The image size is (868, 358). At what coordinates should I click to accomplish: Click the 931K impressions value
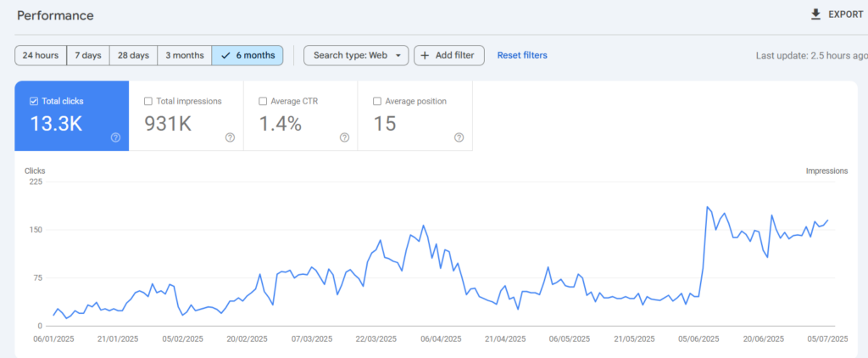click(x=168, y=124)
